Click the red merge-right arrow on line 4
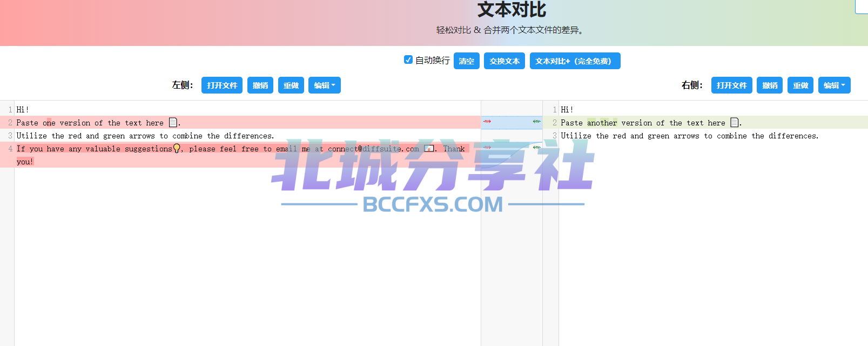Image resolution: width=868 pixels, height=346 pixels. click(x=487, y=148)
